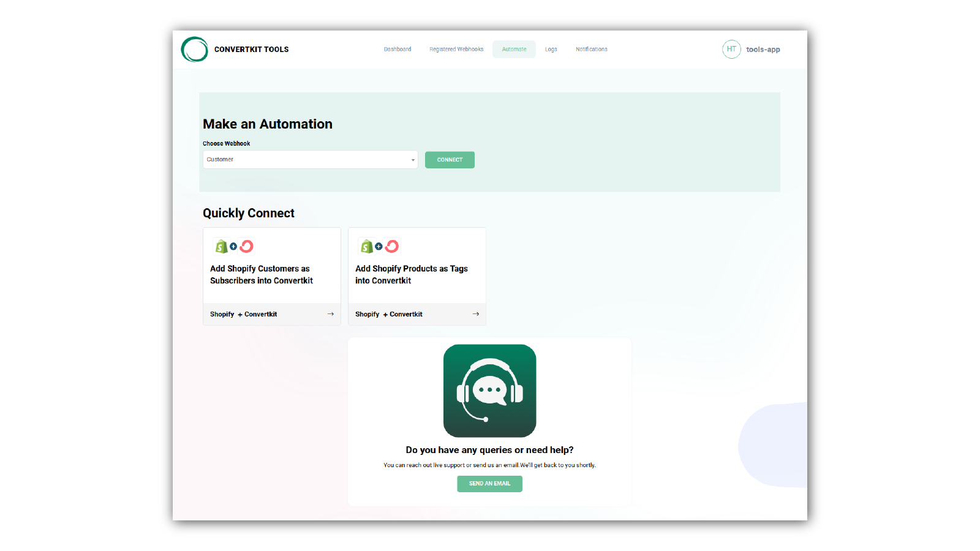Open the Dashboard tab
Image resolution: width=980 pixels, height=551 pixels.
click(398, 50)
